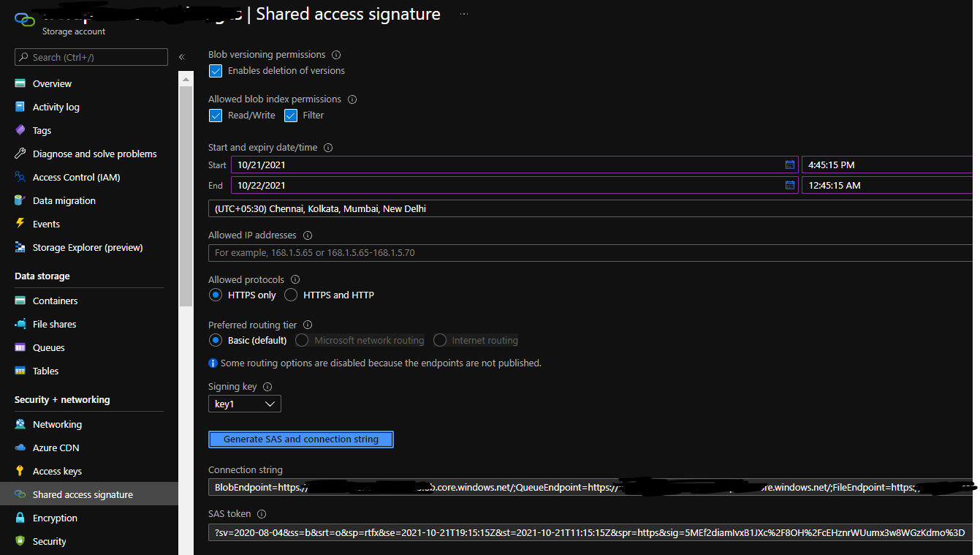The width and height of the screenshot is (980, 555).
Task: Open the End date calendar picker icon
Action: tap(789, 185)
